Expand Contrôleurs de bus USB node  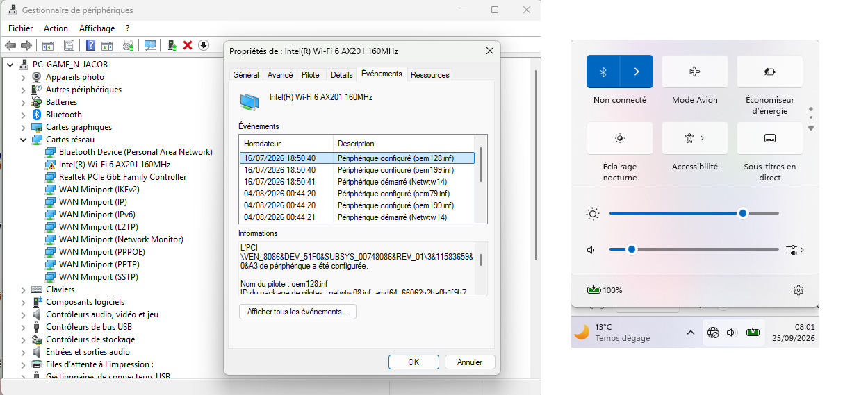23,327
